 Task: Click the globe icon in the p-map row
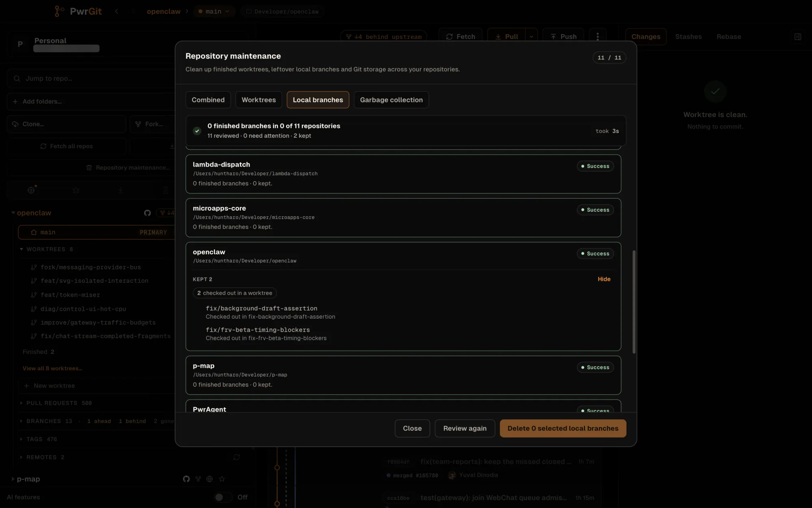[x=209, y=479]
